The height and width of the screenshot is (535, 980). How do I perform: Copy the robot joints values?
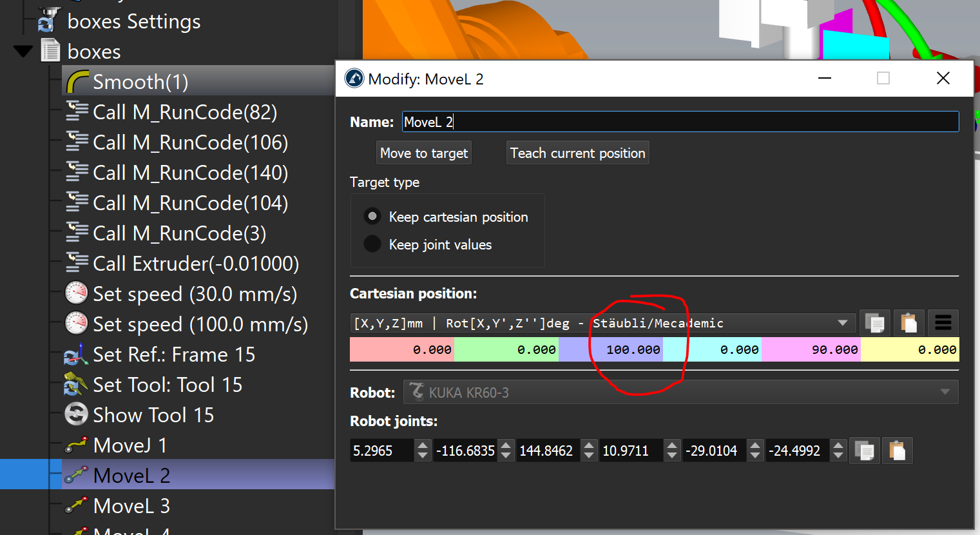coord(864,451)
